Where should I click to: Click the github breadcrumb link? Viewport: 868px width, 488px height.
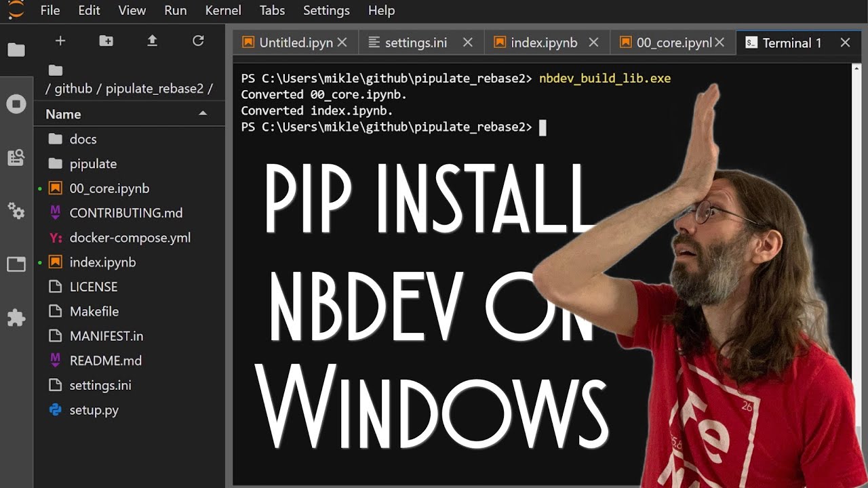(73, 88)
